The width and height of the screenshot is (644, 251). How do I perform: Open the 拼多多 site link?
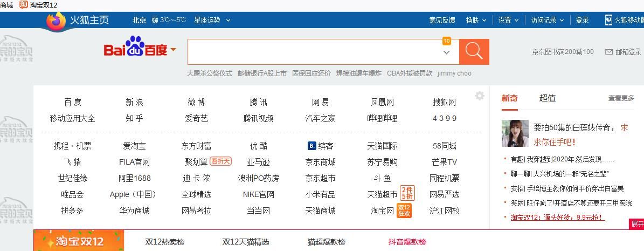(x=72, y=211)
